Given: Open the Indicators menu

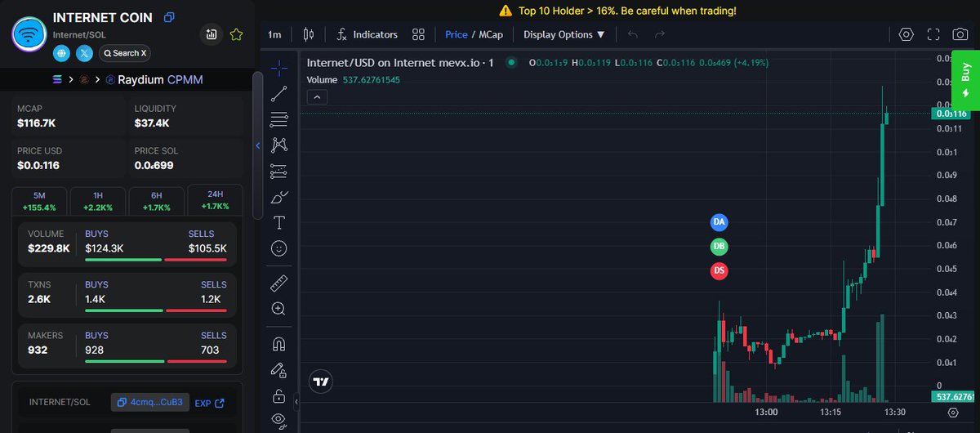Looking at the screenshot, I should coord(367,34).
